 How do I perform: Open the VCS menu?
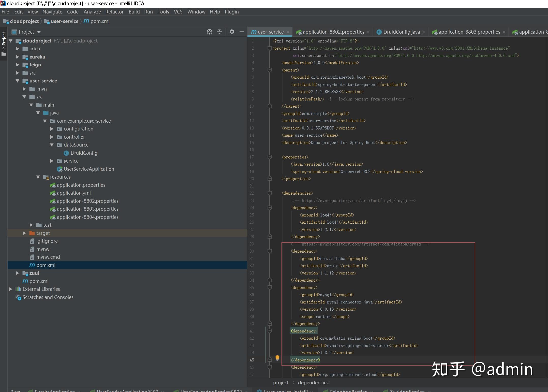point(178,12)
